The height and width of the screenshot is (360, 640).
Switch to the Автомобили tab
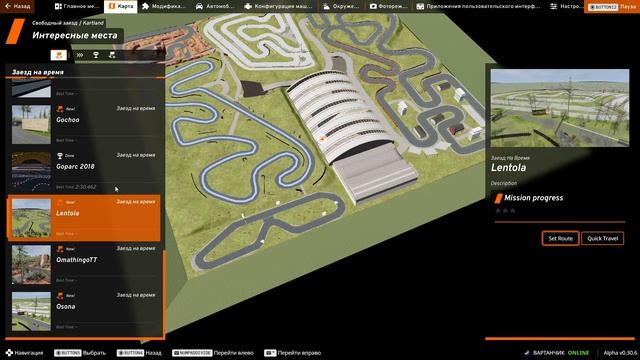pyautogui.click(x=215, y=7)
